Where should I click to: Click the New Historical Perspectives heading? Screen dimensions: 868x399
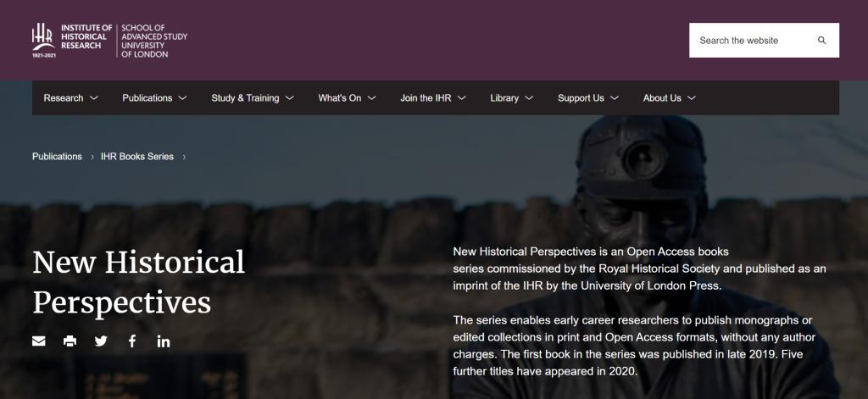(138, 281)
